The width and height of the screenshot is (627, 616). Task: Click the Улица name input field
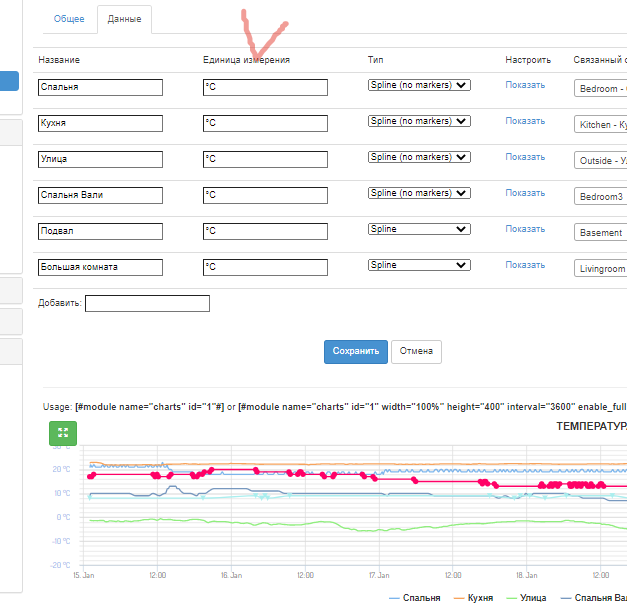pyautogui.click(x=100, y=160)
